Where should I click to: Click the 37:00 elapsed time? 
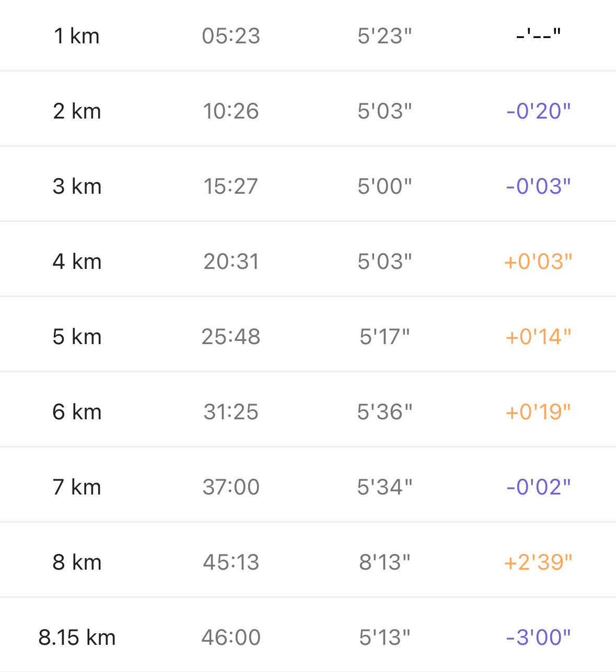coord(231,487)
